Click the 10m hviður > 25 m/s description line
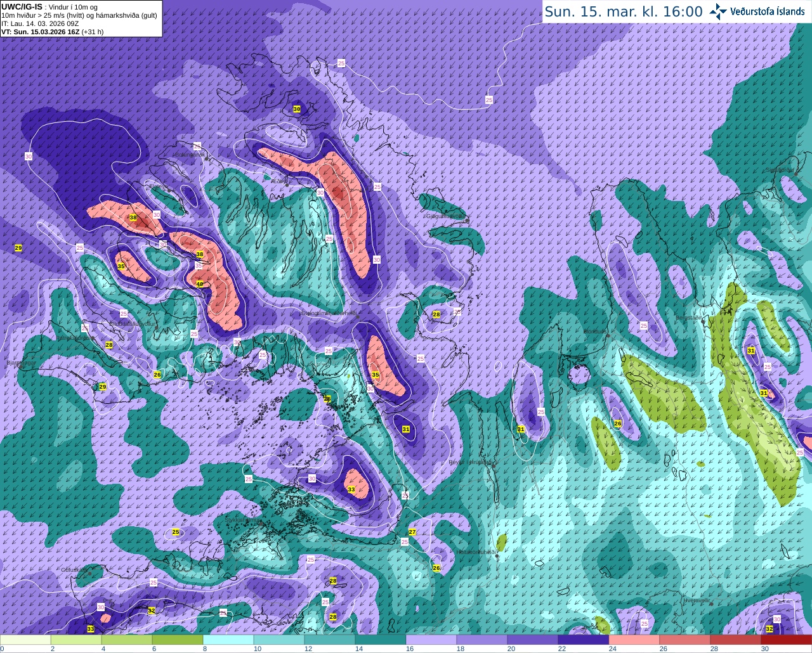 pyautogui.click(x=79, y=15)
